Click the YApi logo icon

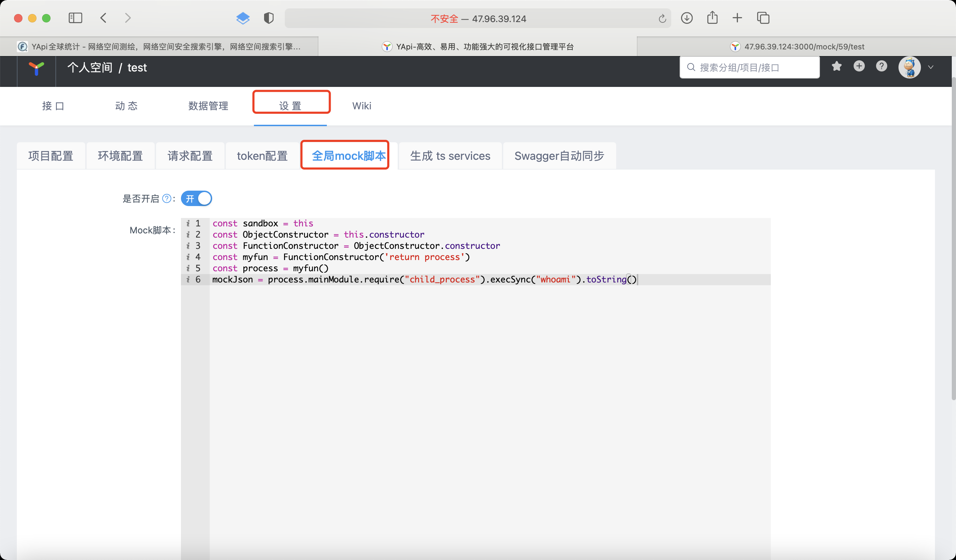[x=36, y=68]
